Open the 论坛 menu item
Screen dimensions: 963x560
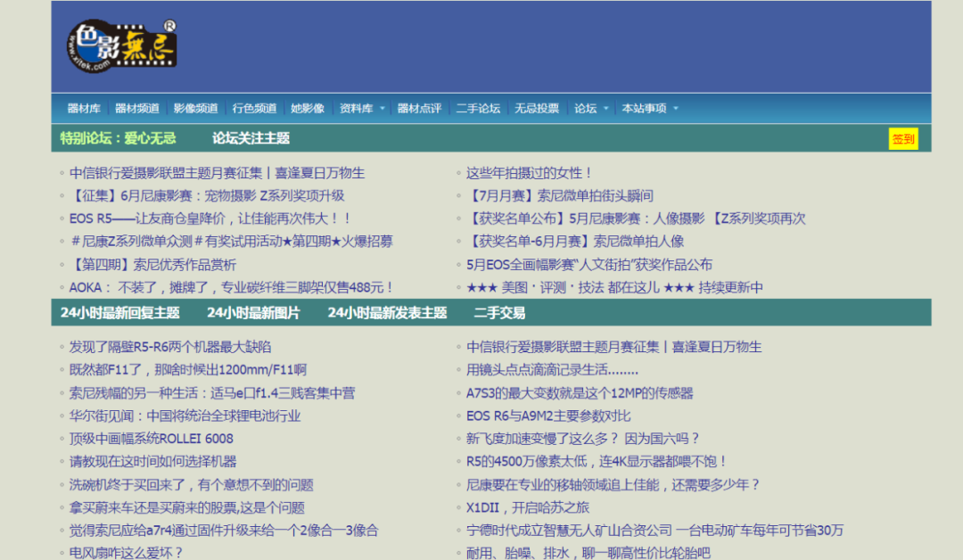[585, 109]
